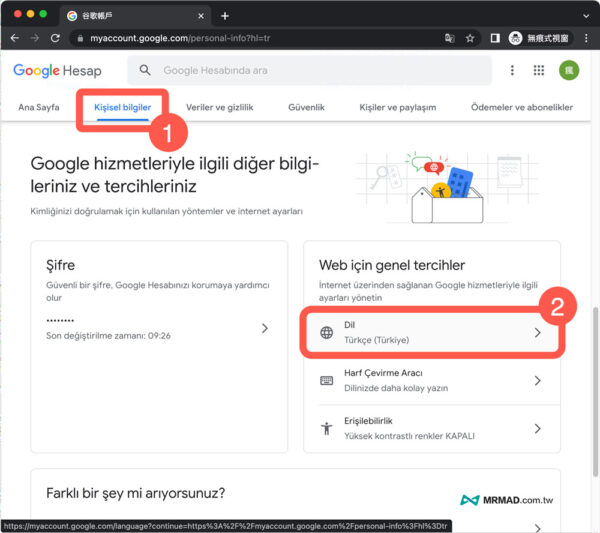Click the keyboard icon for Harf Çevirme Aracı
600x533 pixels.
pos(326,381)
